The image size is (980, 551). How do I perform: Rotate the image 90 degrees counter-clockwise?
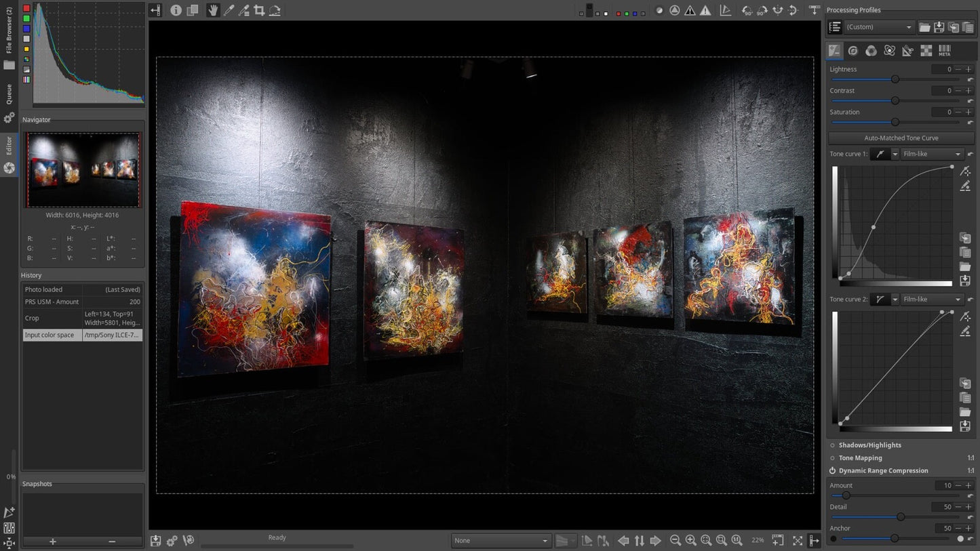point(746,10)
